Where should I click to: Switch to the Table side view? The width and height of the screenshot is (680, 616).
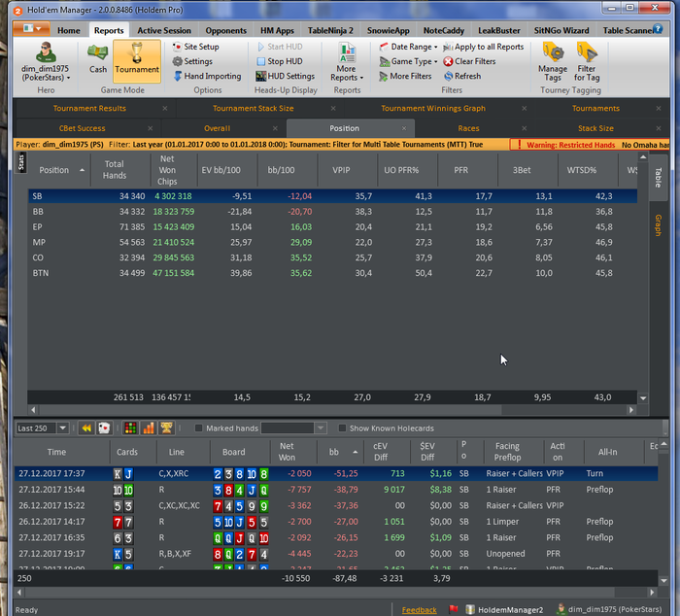pyautogui.click(x=659, y=177)
